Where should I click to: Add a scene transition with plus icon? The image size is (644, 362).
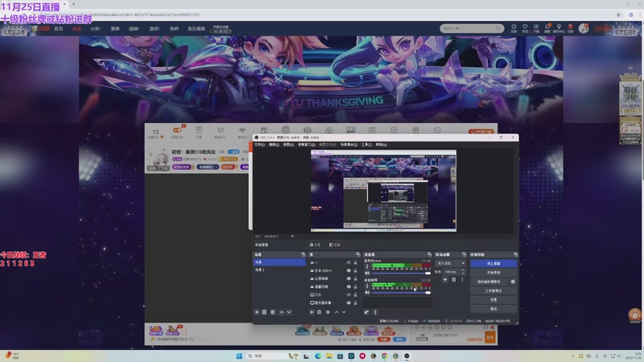(445, 279)
